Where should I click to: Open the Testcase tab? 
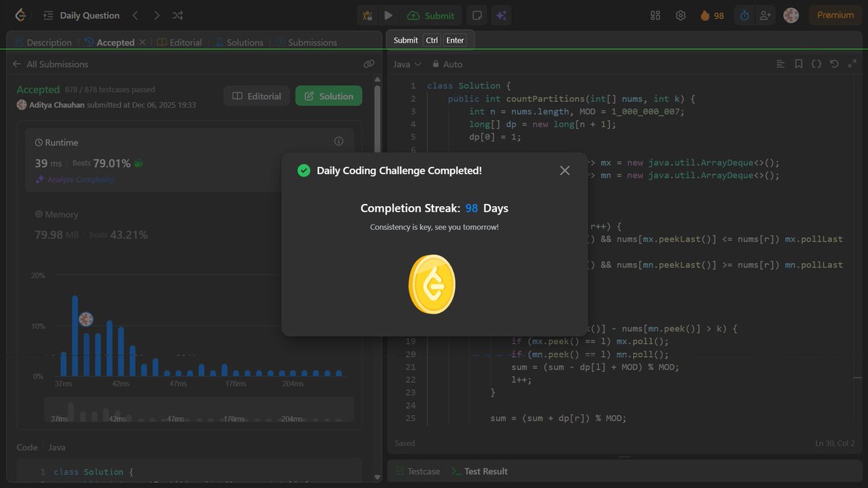(417, 471)
